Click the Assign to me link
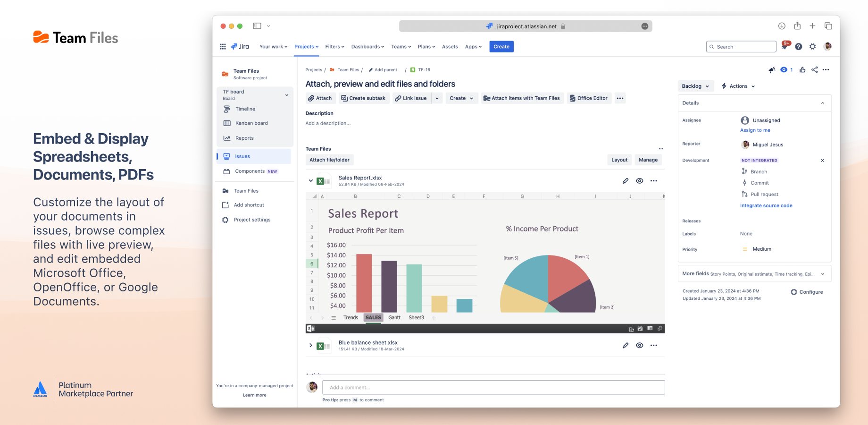 click(755, 130)
